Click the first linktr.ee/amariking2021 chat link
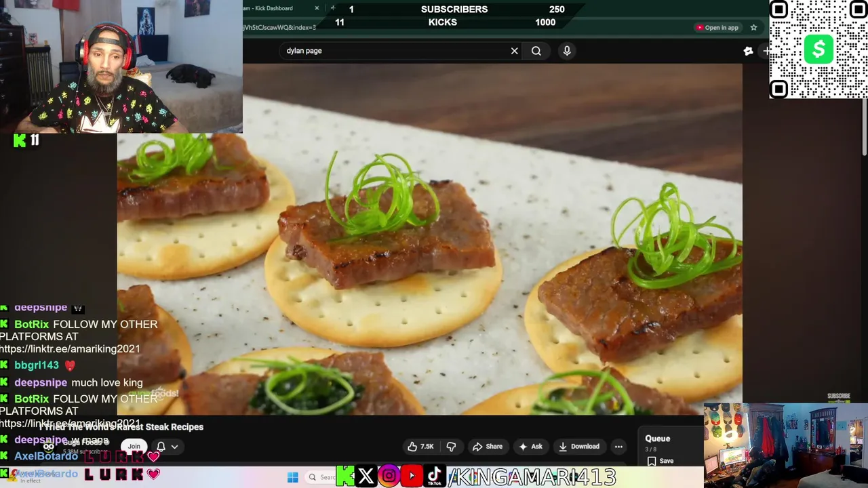This screenshot has height=488, width=868. [x=70, y=349]
